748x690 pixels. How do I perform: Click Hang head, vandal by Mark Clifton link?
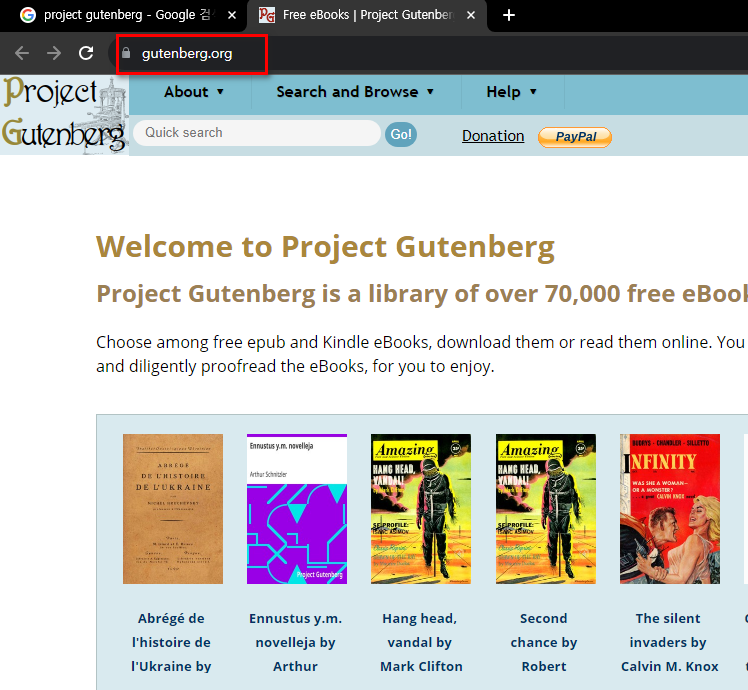[x=421, y=642]
